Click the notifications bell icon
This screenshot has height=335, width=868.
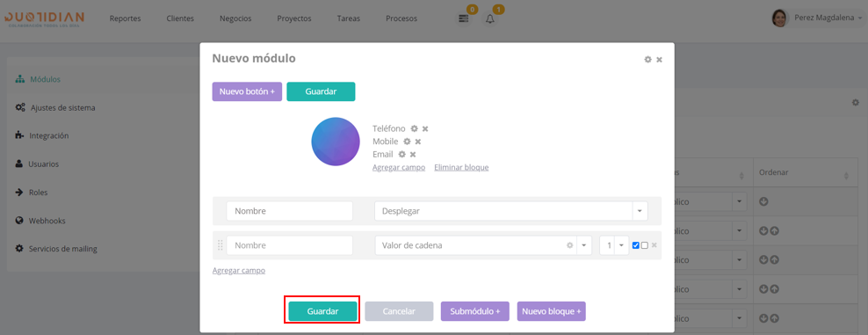(490, 18)
